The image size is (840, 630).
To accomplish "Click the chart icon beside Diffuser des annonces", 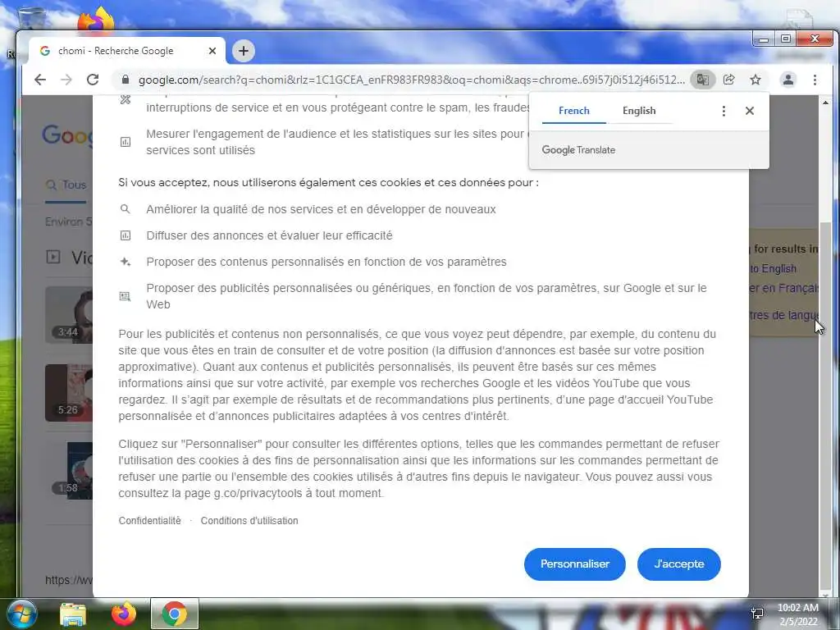I will pyautogui.click(x=126, y=235).
